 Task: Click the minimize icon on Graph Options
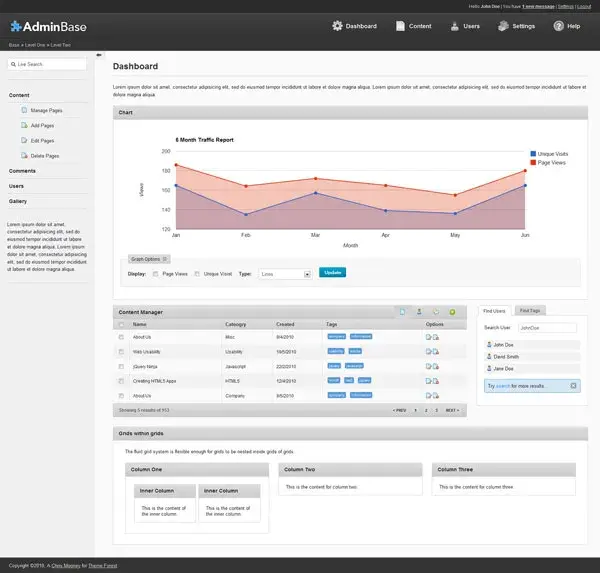pyautogui.click(x=165, y=259)
